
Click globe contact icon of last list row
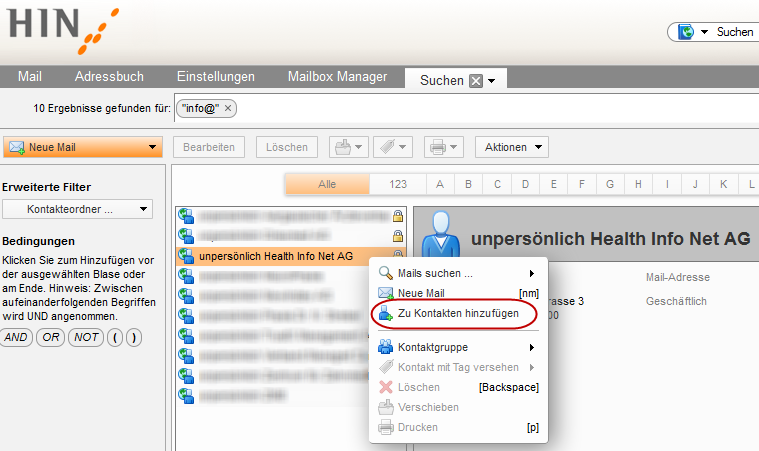tap(186, 395)
